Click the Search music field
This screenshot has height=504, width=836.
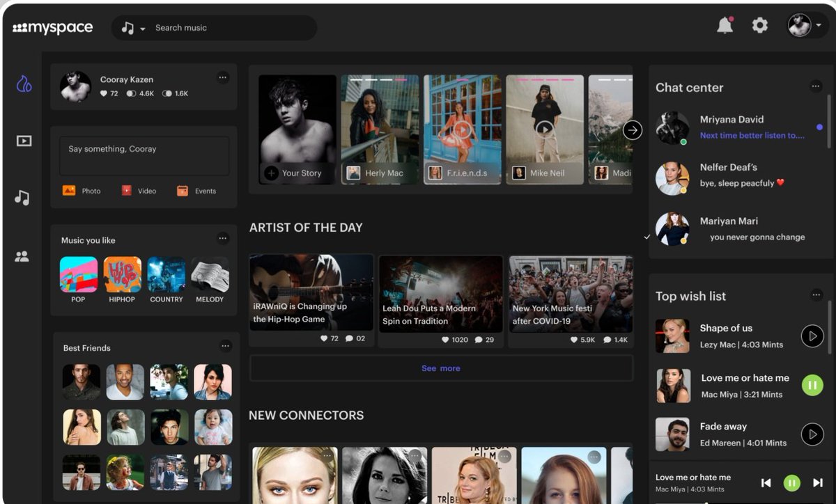click(215, 28)
